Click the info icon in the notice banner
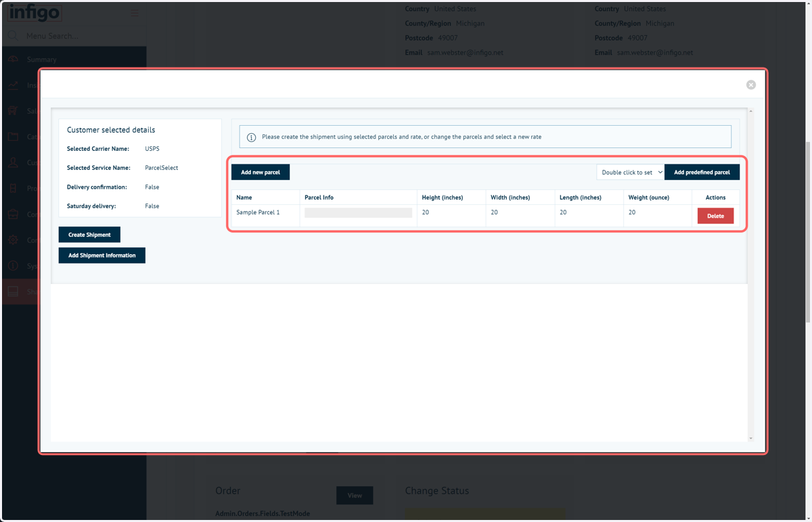 coord(251,137)
